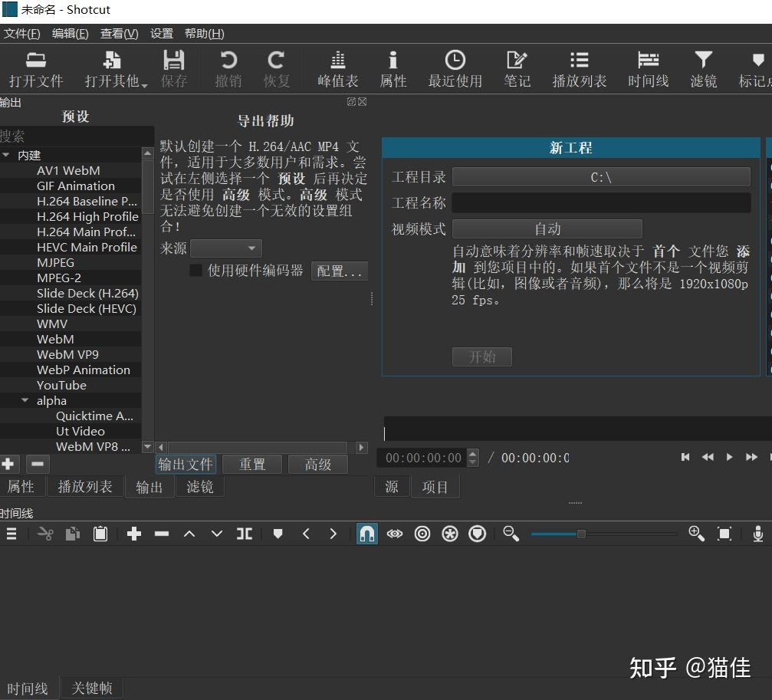The width and height of the screenshot is (772, 700).
Task: Show the Recent files panel
Action: click(455, 67)
